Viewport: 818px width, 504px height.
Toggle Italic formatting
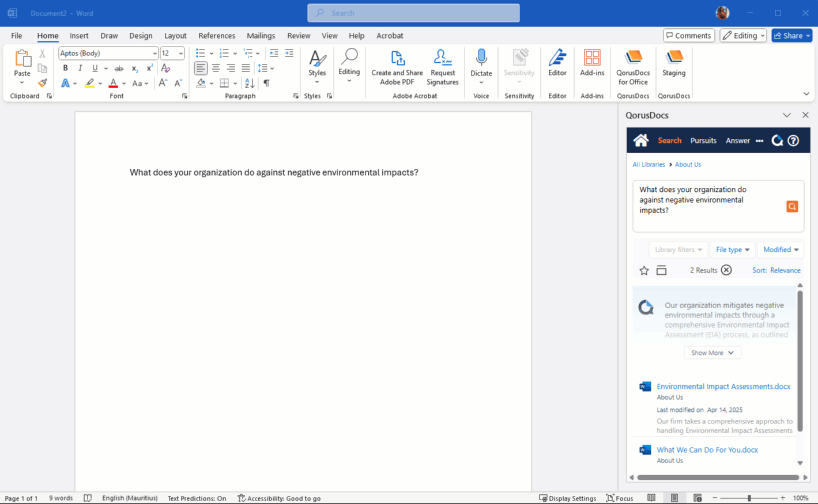pos(80,68)
